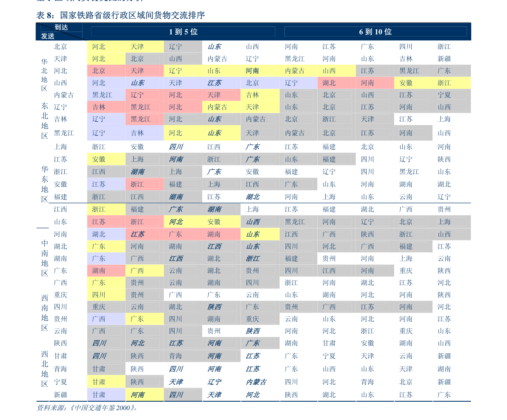Click the 华北地区 region label
The image size is (507, 420).
click(x=44, y=75)
